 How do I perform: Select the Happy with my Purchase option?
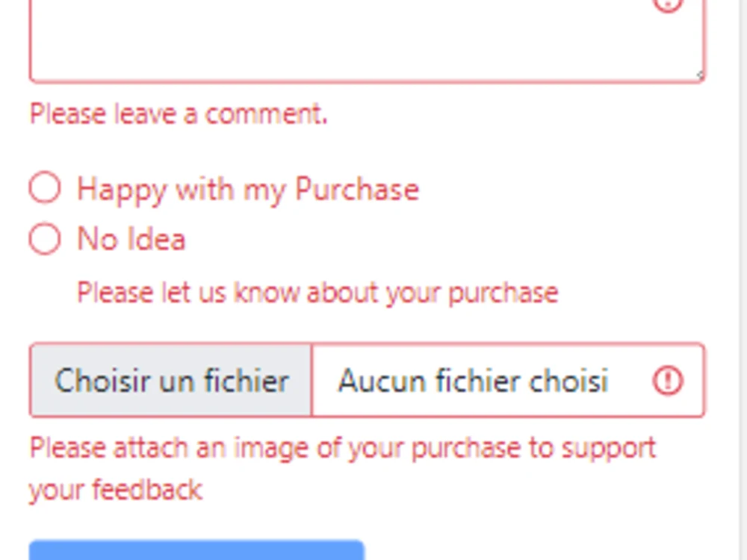45,188
